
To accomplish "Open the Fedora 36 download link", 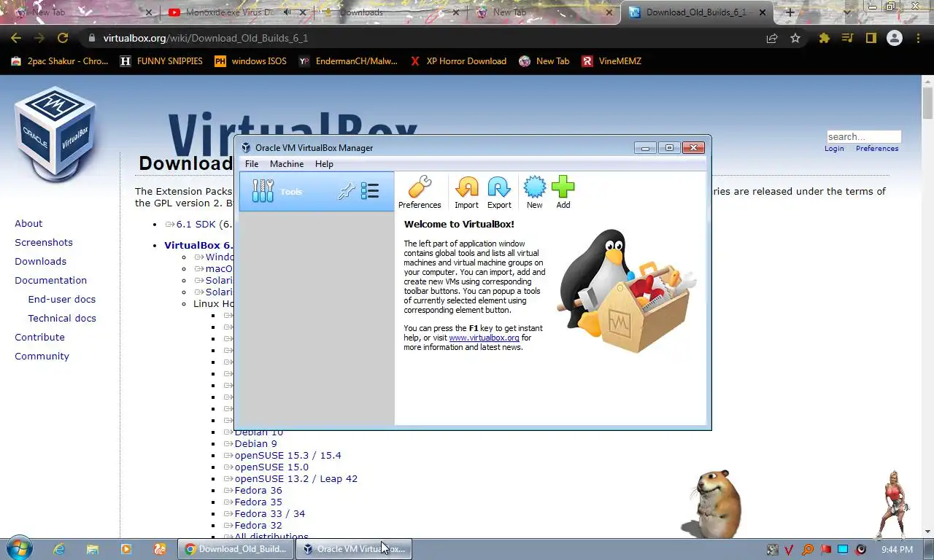I will click(258, 490).
